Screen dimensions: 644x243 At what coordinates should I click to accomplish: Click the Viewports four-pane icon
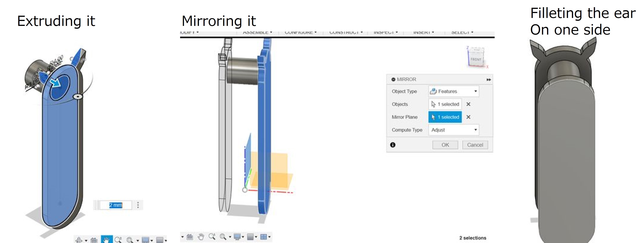click(x=263, y=237)
